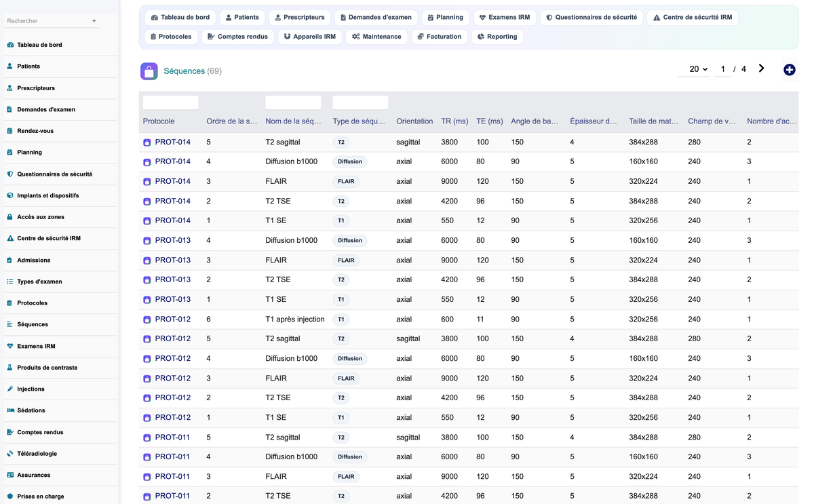
Task: Switch to Patients top tab
Action: point(242,18)
